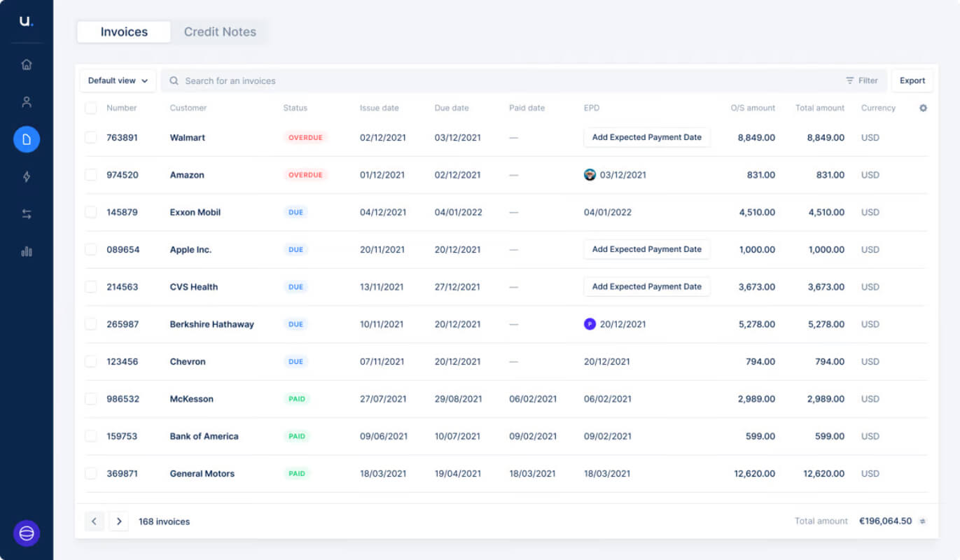This screenshot has width=960, height=560.
Task: Click the Due date column header
Action: [452, 108]
